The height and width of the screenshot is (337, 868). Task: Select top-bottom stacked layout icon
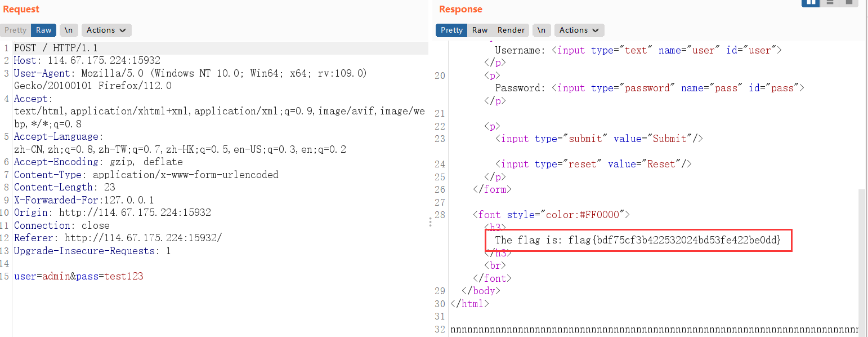(830, 2)
